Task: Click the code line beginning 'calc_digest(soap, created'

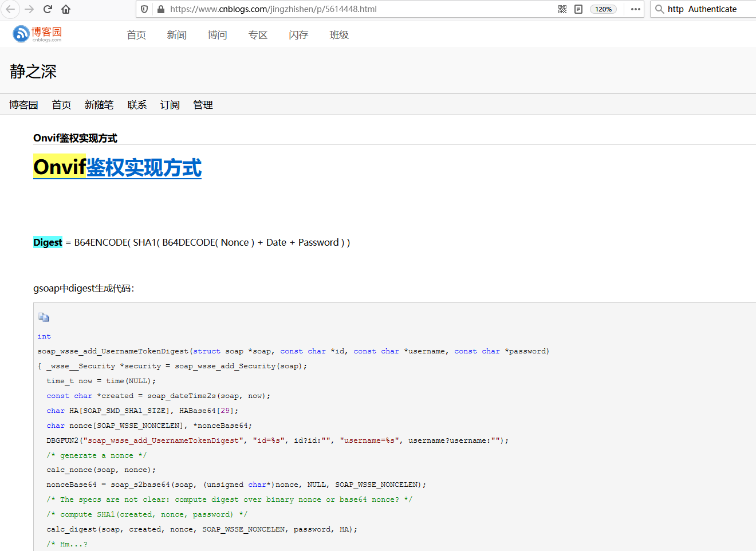Action: 202,529
